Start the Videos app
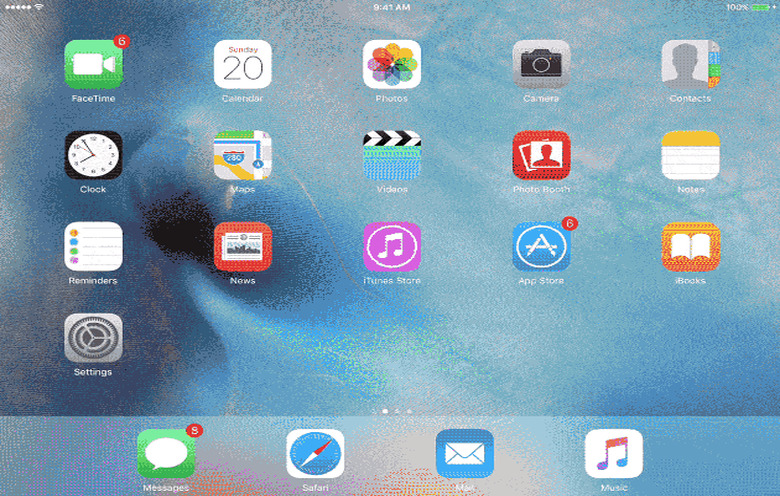This screenshot has width=780, height=496. coord(392,155)
